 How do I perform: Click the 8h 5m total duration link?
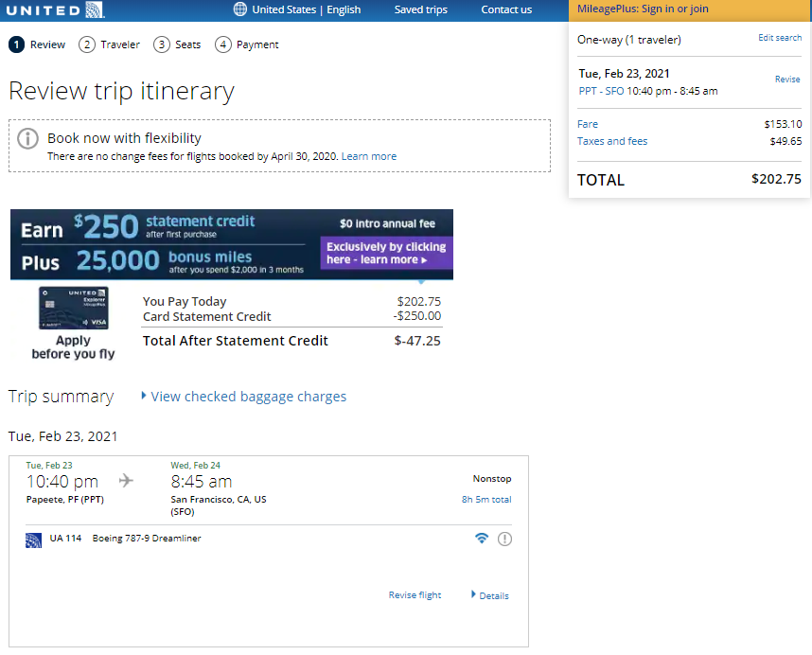[x=486, y=500]
